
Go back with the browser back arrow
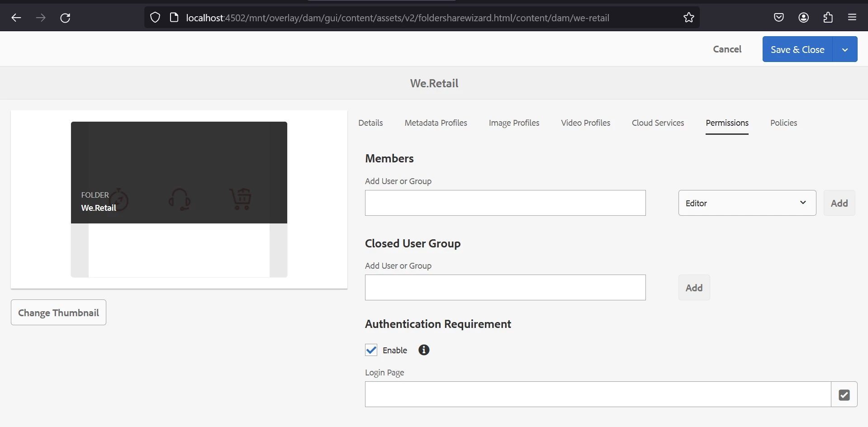point(16,18)
